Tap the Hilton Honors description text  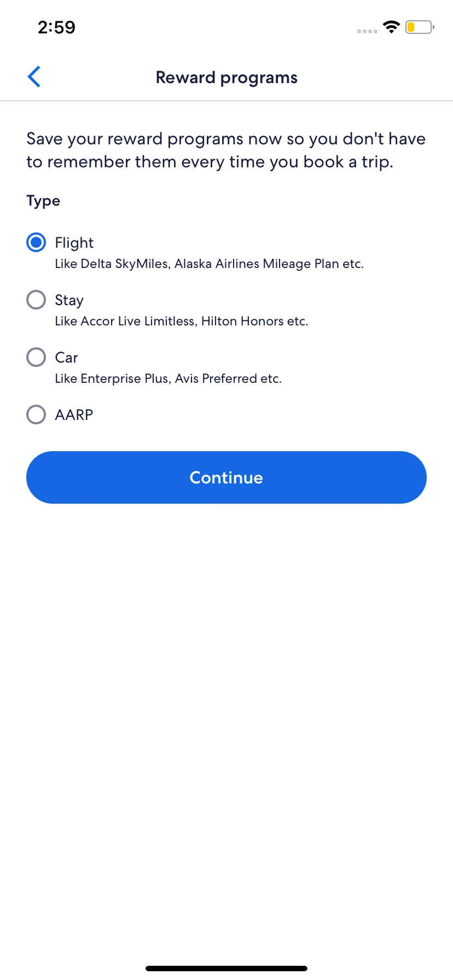click(182, 321)
